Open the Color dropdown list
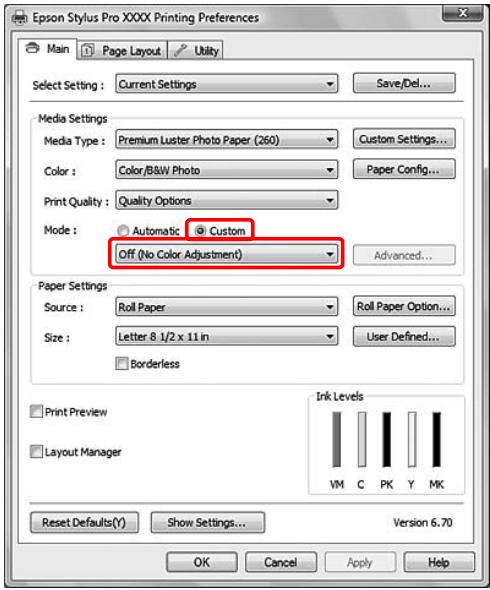Viewport: 490px width, 590px height. pos(227,170)
